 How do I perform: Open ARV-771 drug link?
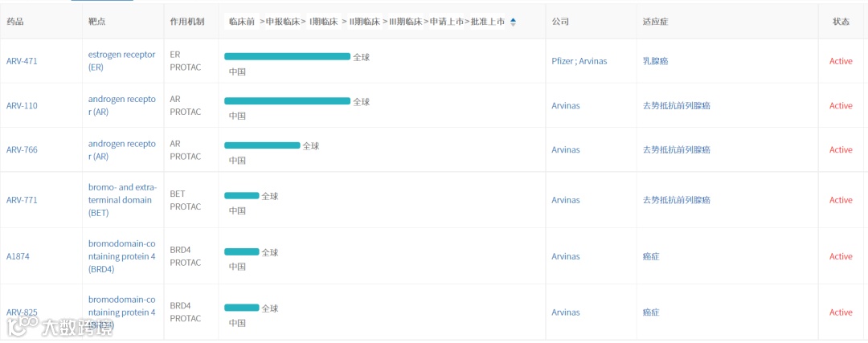click(x=23, y=200)
